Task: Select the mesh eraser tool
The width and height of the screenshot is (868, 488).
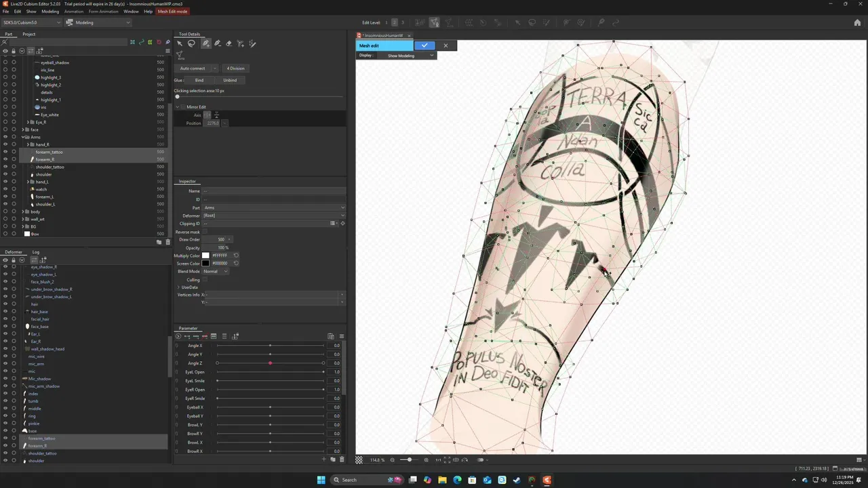Action: click(229, 43)
